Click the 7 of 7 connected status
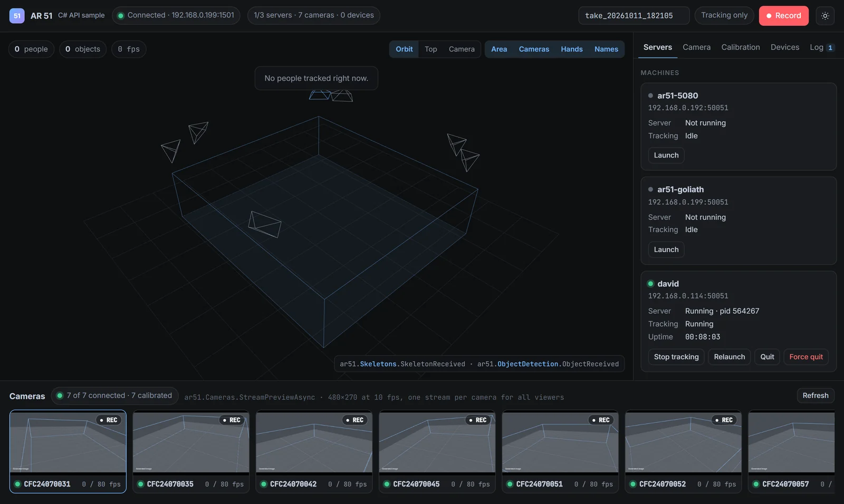This screenshot has width=844, height=504. 114,395
